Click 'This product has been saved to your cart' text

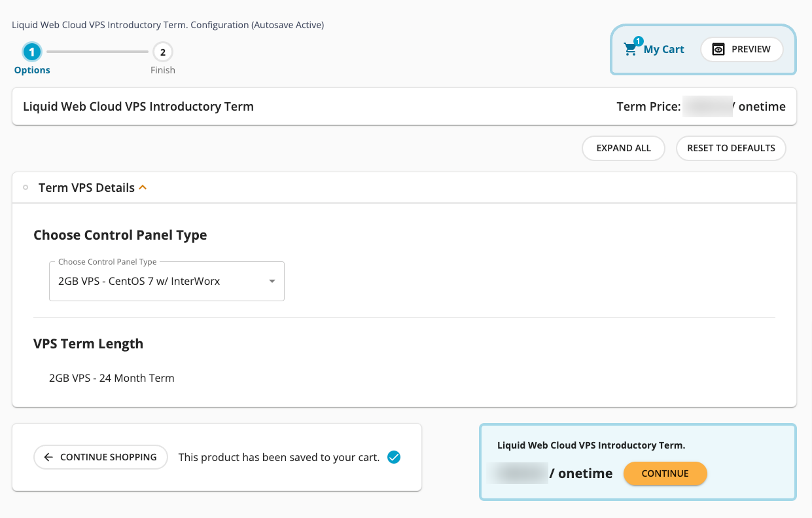tap(279, 457)
